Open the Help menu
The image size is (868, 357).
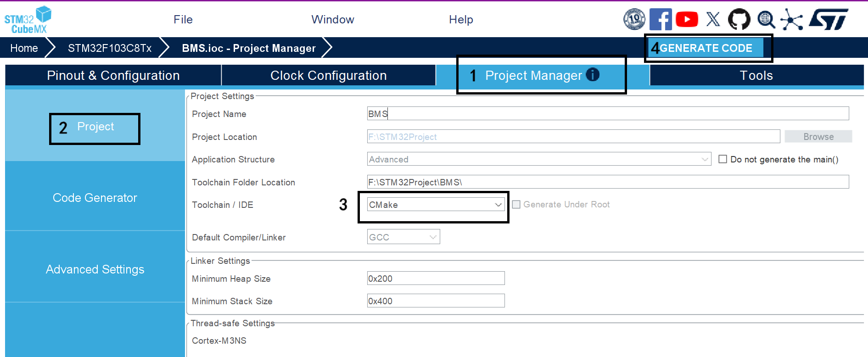tap(461, 20)
